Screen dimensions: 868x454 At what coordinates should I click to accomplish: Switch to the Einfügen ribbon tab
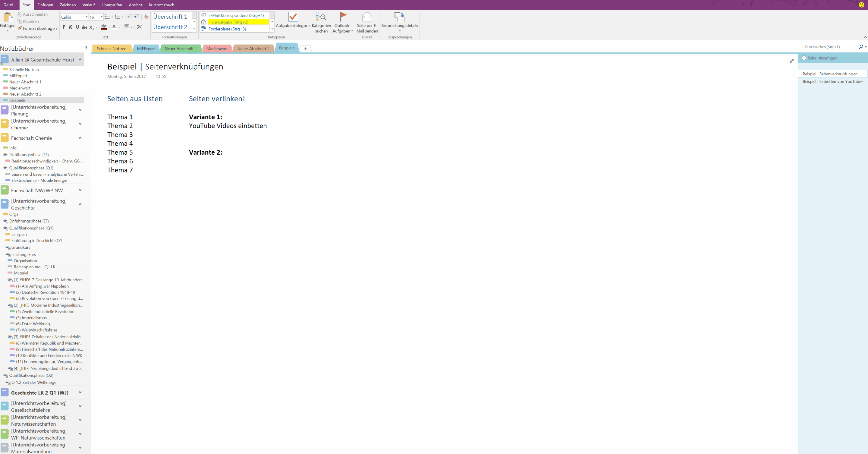pos(45,5)
